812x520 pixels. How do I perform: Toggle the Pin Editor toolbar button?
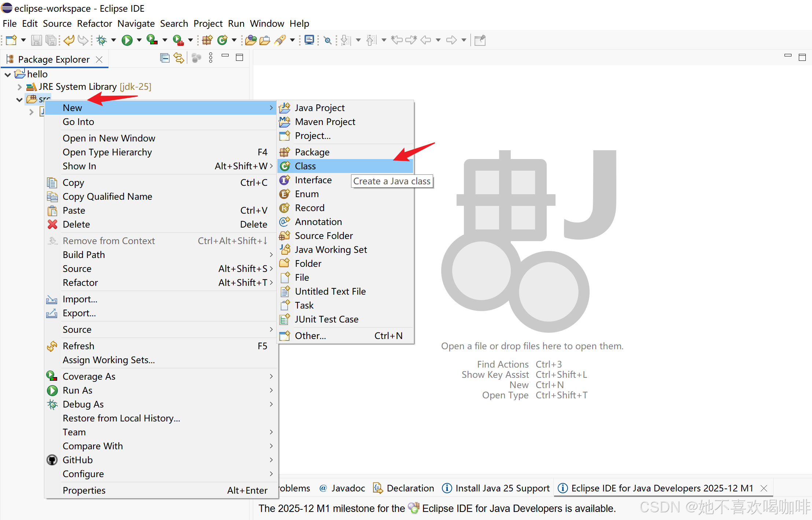click(x=480, y=40)
